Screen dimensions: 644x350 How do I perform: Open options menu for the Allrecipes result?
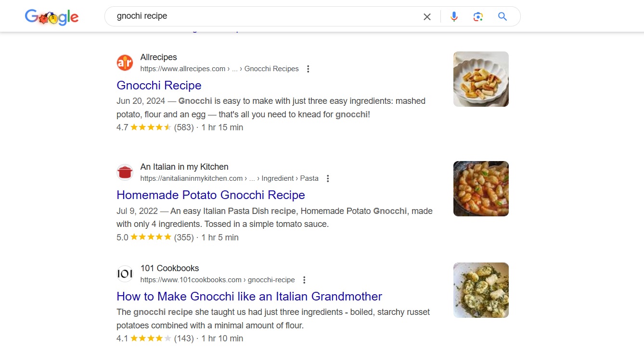[x=308, y=68]
